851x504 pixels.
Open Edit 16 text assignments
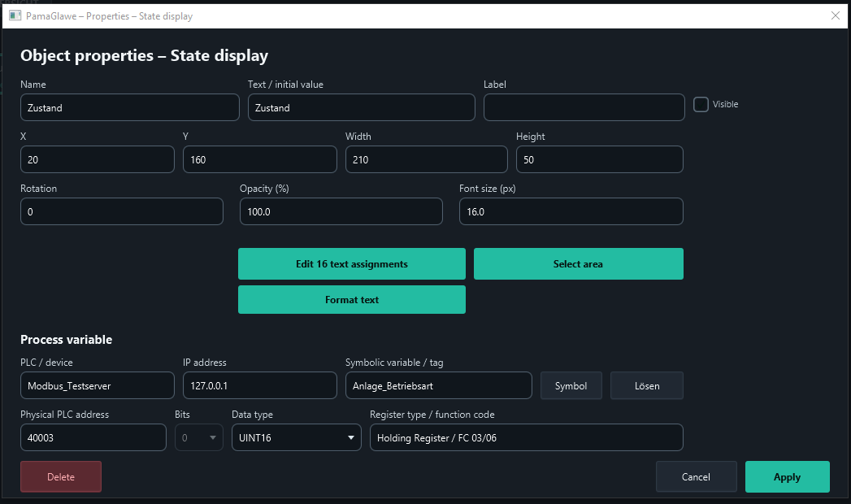[x=352, y=263]
